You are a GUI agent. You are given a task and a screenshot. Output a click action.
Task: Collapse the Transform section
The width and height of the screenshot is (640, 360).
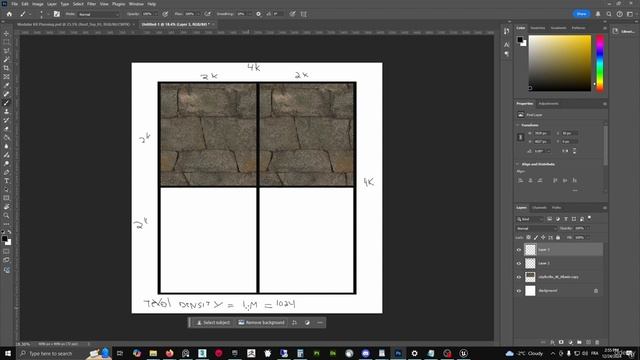pos(518,125)
